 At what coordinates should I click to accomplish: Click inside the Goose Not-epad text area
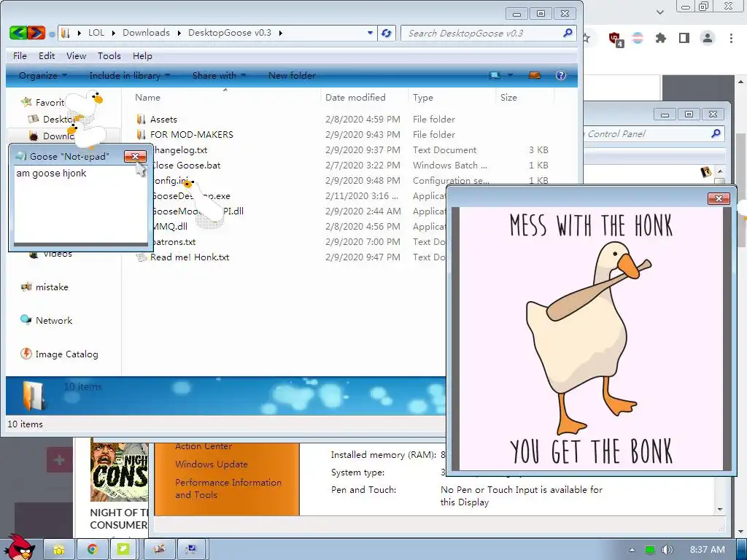pos(80,204)
